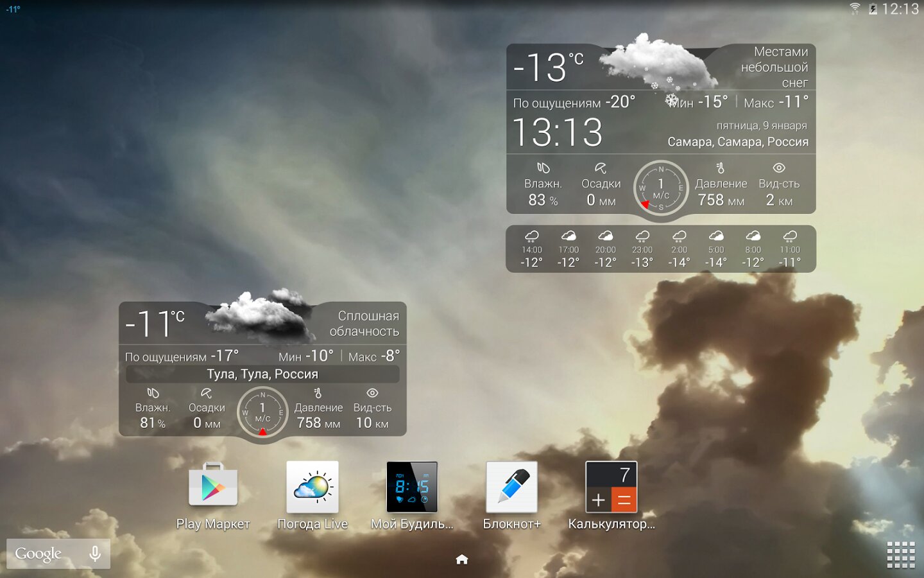
Task: Tap the wind compass in Samara widget
Action: click(x=661, y=188)
